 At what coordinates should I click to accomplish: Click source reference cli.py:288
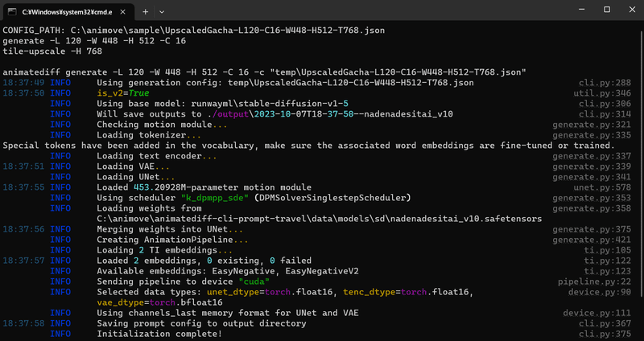pyautogui.click(x=605, y=83)
